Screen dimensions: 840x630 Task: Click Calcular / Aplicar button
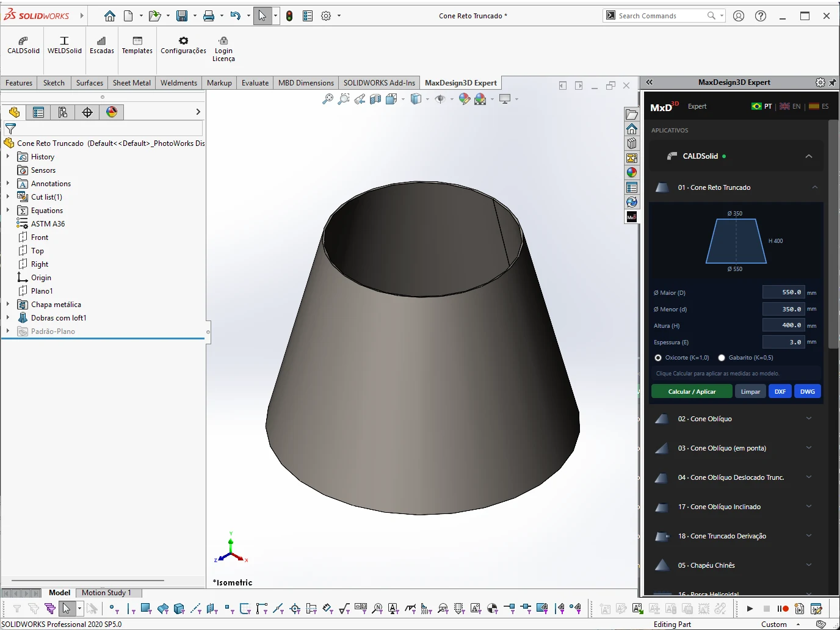692,392
